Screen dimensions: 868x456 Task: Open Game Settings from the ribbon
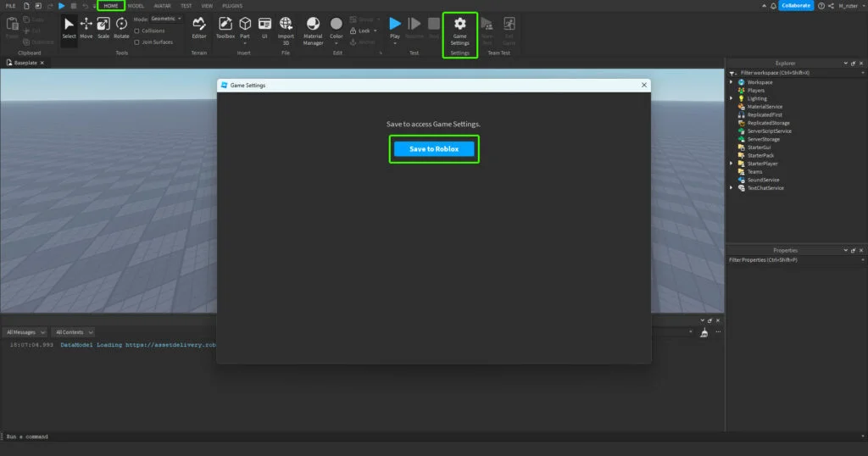459,30
